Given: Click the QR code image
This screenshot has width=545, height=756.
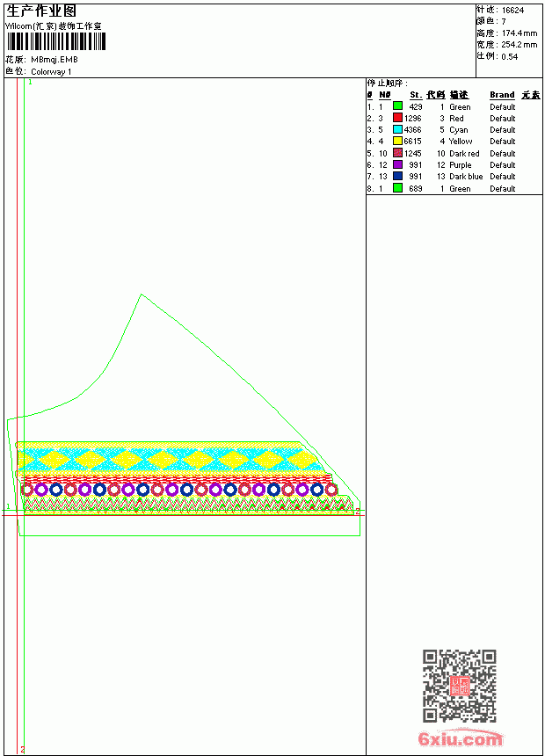Looking at the screenshot, I should [460, 686].
